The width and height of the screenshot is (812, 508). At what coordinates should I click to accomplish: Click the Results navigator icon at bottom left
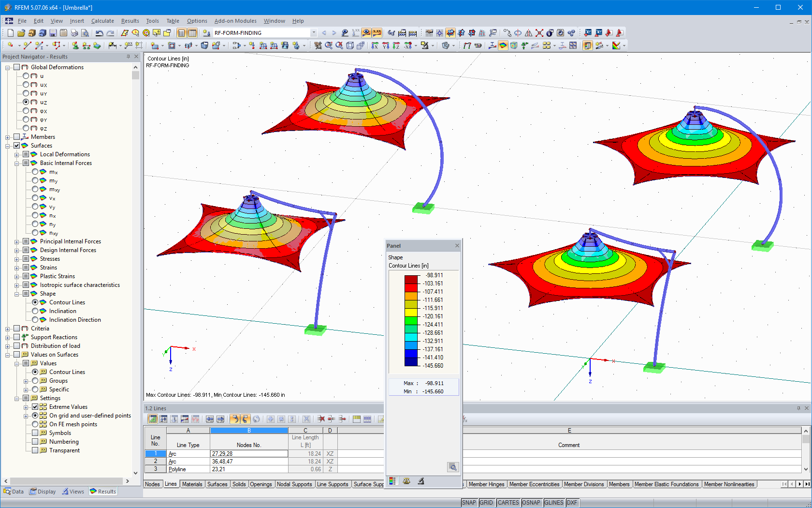103,491
